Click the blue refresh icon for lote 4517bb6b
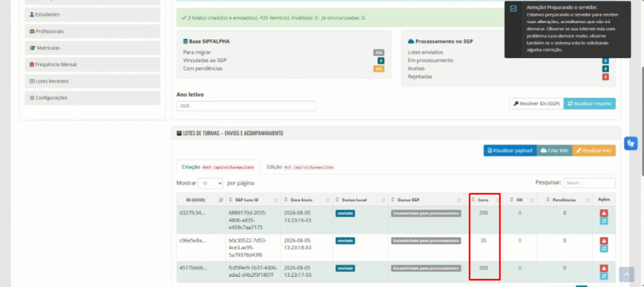This screenshot has height=287, width=644. click(x=604, y=276)
